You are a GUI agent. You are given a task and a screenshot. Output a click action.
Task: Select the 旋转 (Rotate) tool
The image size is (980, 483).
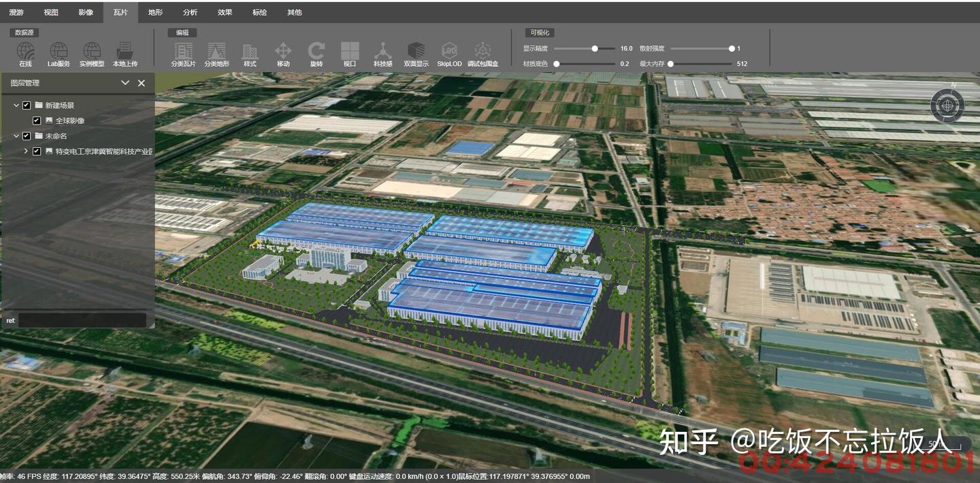tap(316, 53)
